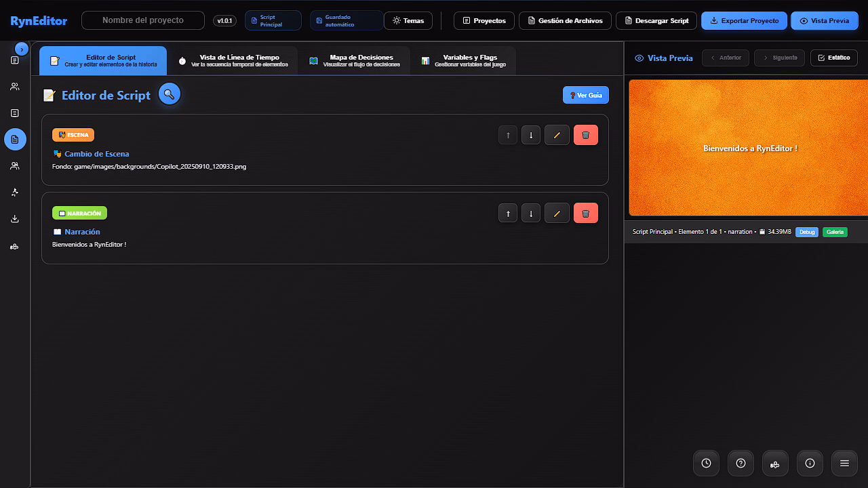Delete the Cambio de Escena element
868x488 pixels.
point(585,135)
